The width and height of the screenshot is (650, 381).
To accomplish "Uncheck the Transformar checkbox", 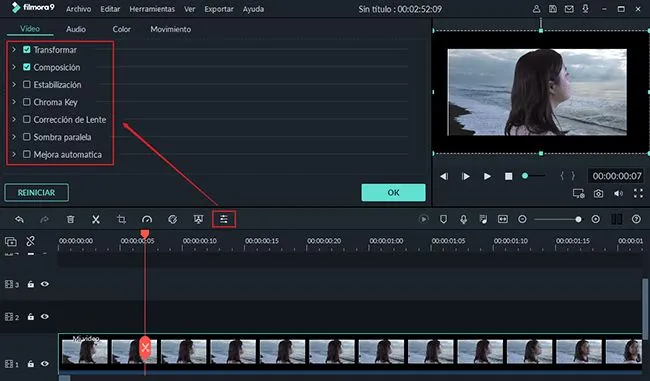I will coord(27,50).
